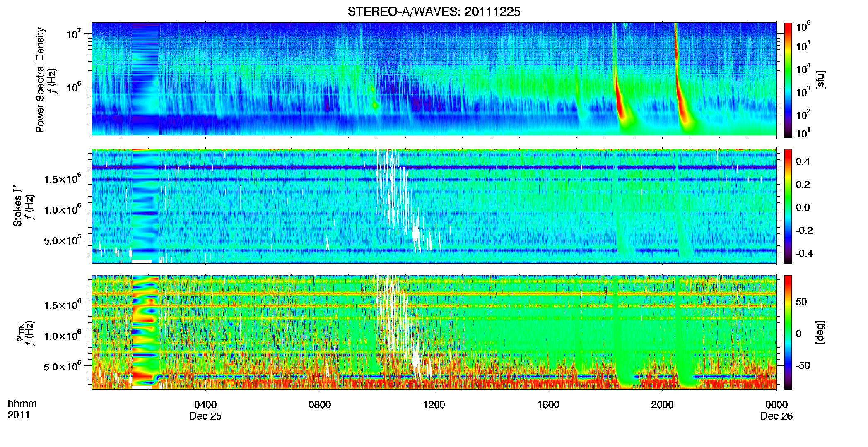
Task: Click the 2000 time tick label
Action: coord(662,405)
